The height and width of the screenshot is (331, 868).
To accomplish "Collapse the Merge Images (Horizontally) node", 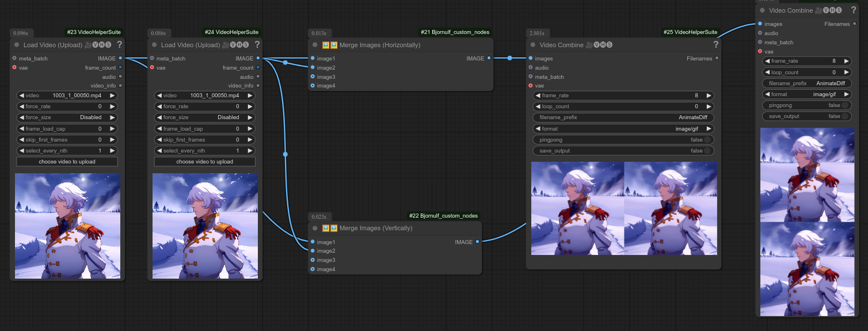I will tap(315, 45).
